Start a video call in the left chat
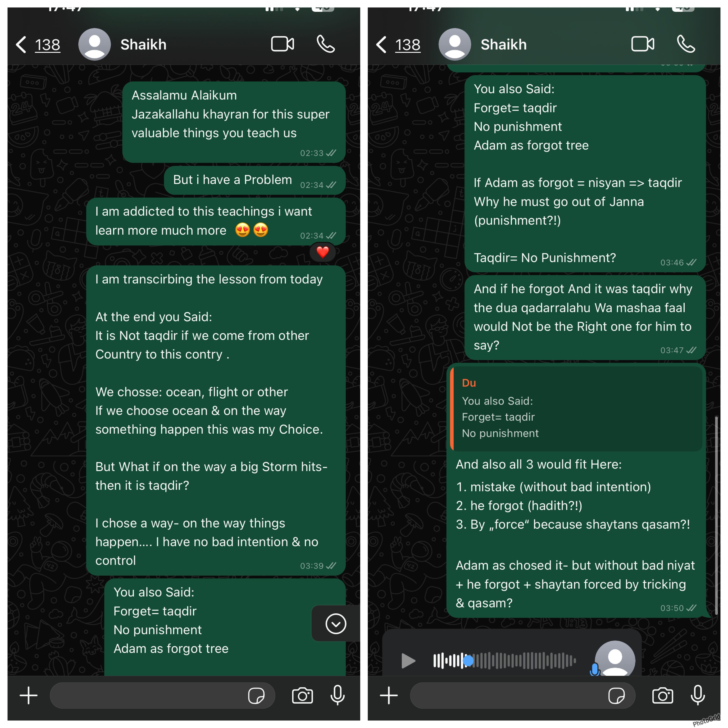This screenshot has height=728, width=728. pos(282,44)
